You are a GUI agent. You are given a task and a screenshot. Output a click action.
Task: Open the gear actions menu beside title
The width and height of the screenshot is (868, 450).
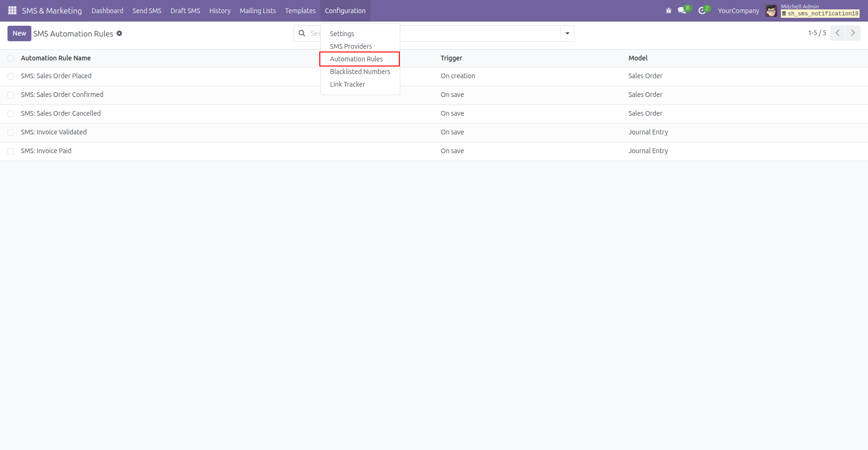[x=119, y=33]
